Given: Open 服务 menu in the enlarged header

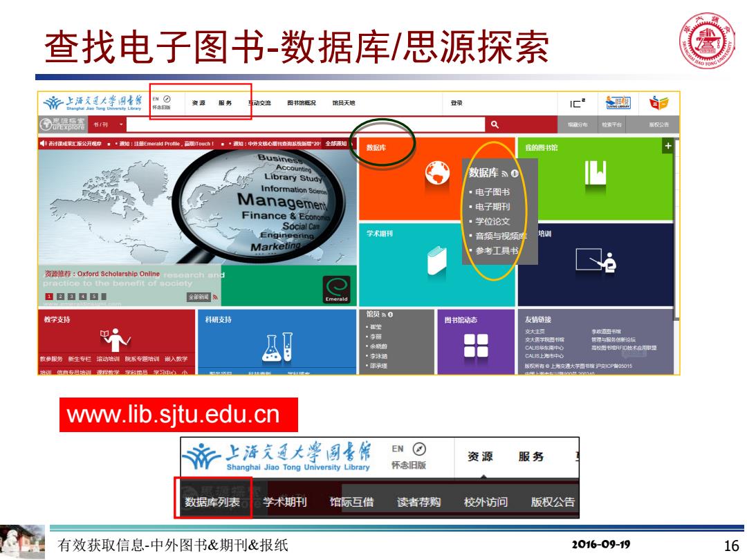Looking at the screenshot, I should coord(531,456).
